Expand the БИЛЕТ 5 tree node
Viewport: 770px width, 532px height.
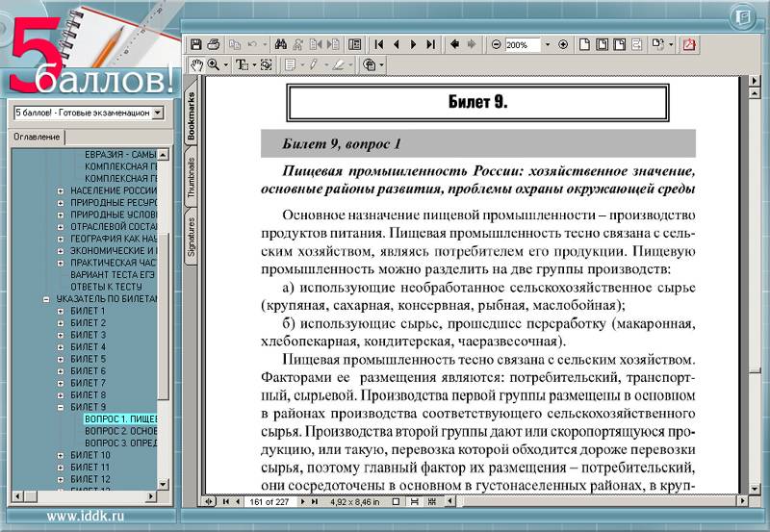(61, 359)
